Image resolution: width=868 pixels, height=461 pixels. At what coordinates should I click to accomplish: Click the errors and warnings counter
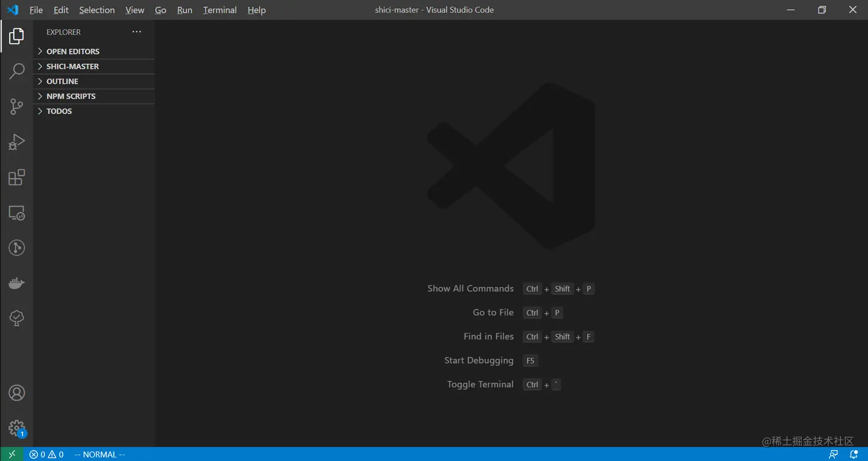[x=46, y=454]
